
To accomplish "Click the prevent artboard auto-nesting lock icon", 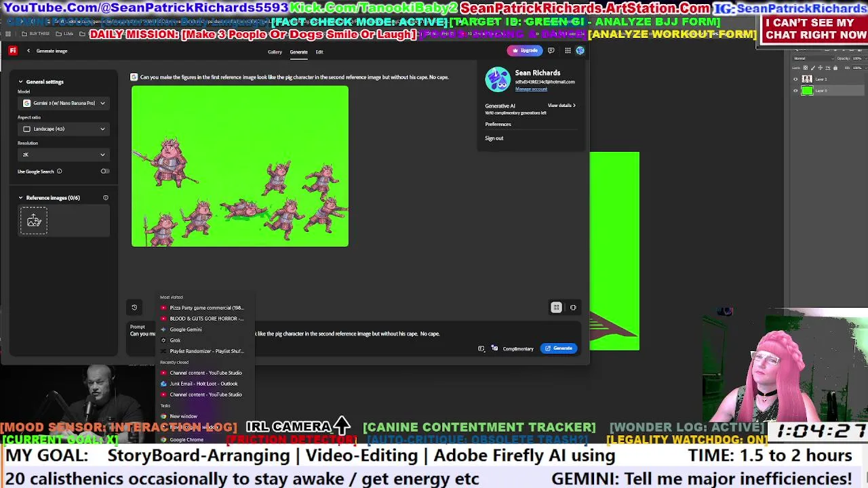I will coord(828,68).
